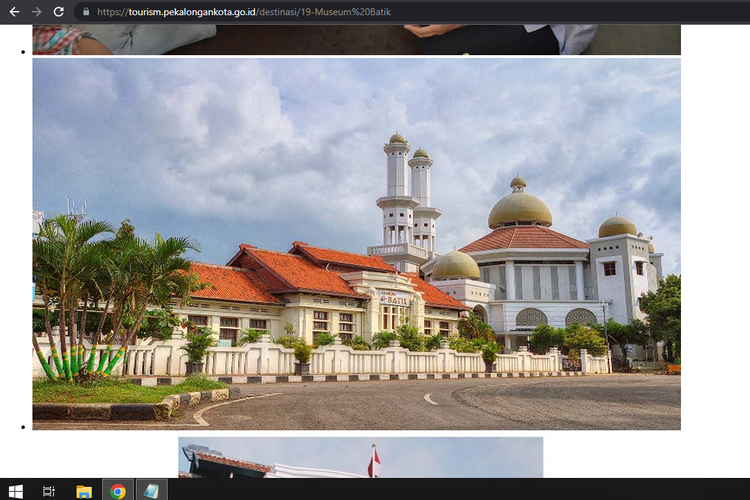Go back to the previous page
The height and width of the screenshot is (500, 750).
click(14, 12)
